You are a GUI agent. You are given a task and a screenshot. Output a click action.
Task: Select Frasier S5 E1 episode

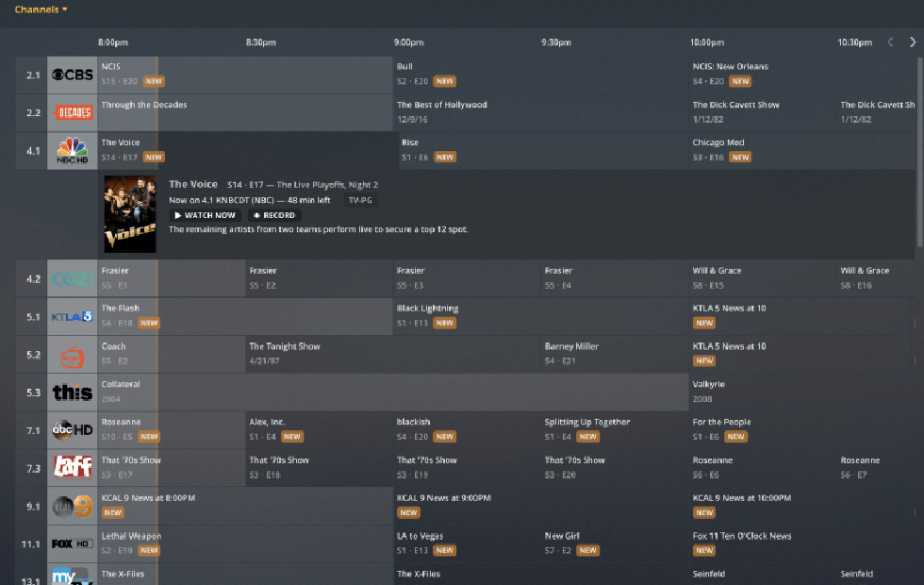coord(172,278)
